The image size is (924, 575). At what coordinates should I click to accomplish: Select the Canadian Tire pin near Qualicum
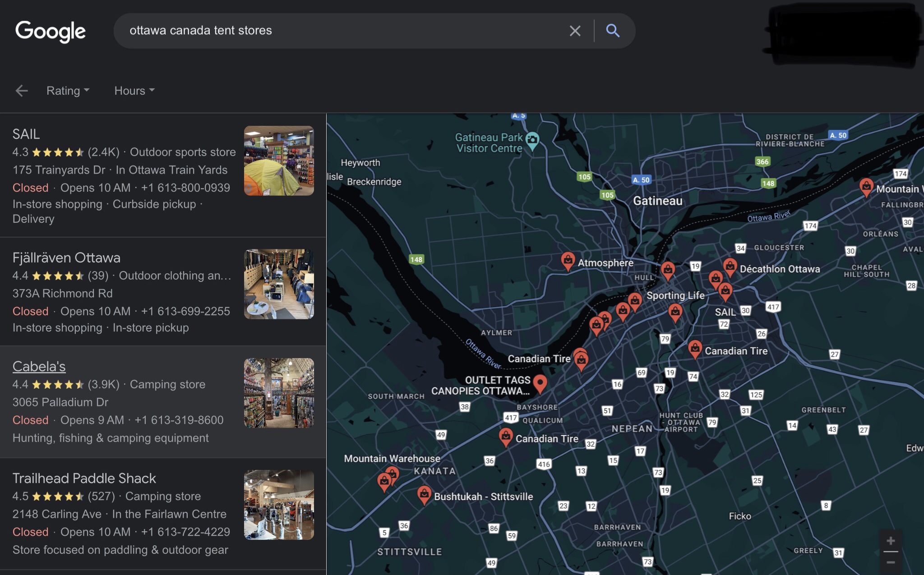click(506, 437)
